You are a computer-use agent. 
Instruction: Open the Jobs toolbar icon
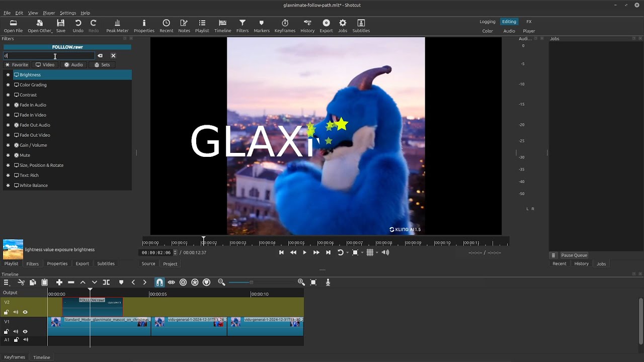[343, 26]
